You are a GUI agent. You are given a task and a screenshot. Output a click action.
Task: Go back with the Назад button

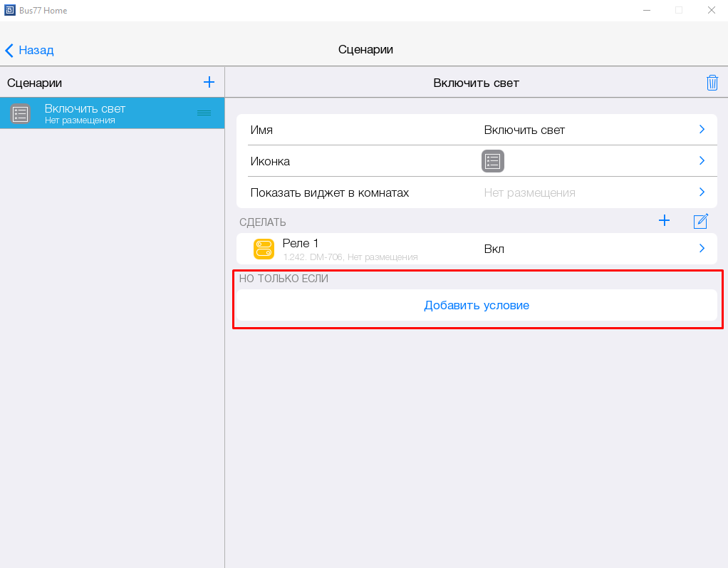tap(30, 50)
